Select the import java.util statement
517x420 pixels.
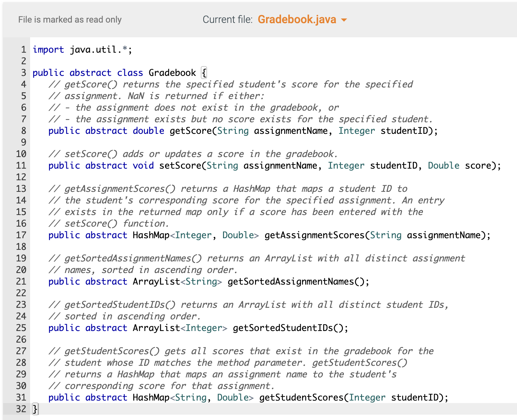coord(82,49)
